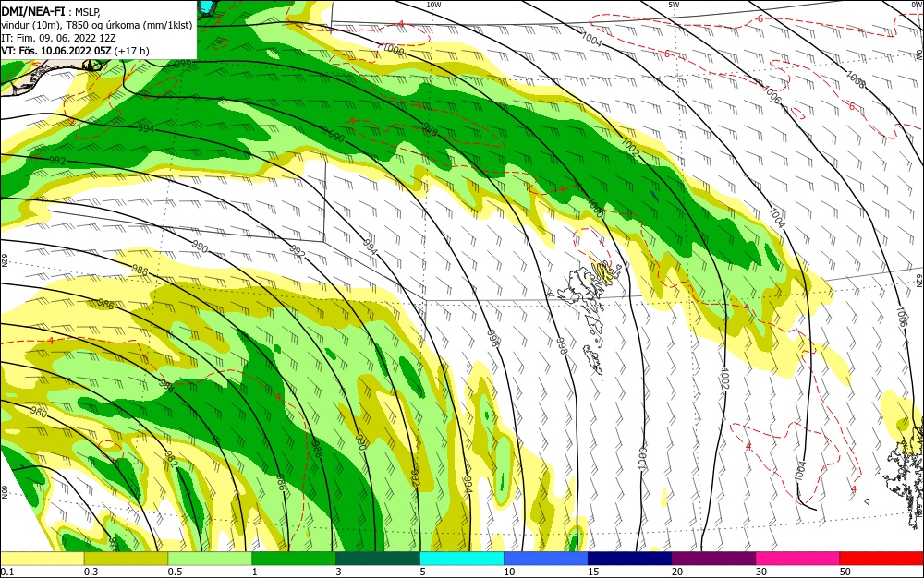Click the 'vindur (10m), T850 og úrkoma' line
This screenshot has height=578, width=924.
pyautogui.click(x=97, y=25)
